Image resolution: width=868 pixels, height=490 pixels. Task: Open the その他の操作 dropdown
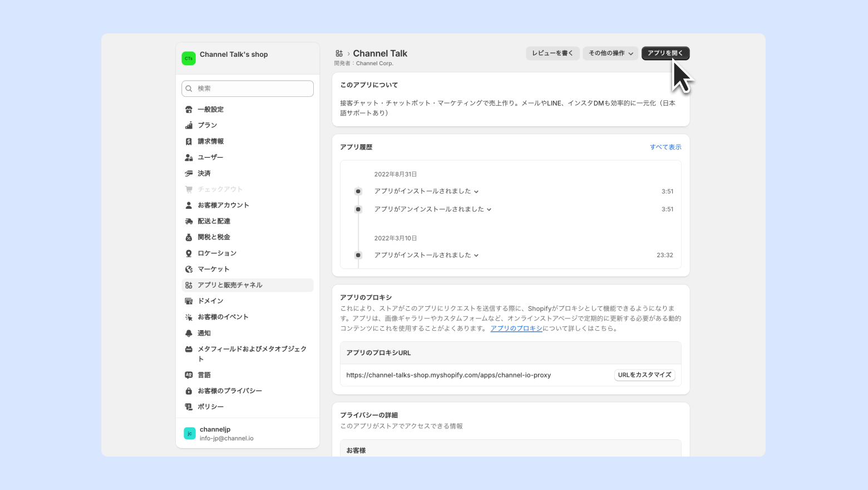(610, 53)
